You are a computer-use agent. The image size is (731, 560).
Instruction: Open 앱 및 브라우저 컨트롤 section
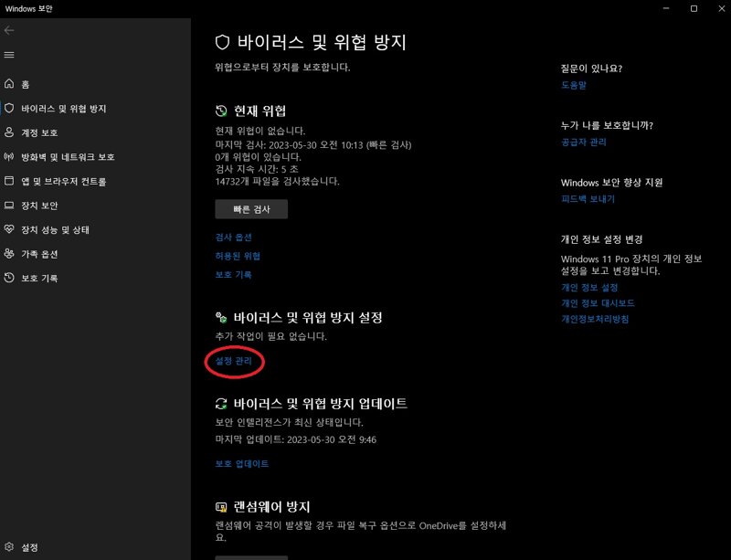tap(64, 182)
